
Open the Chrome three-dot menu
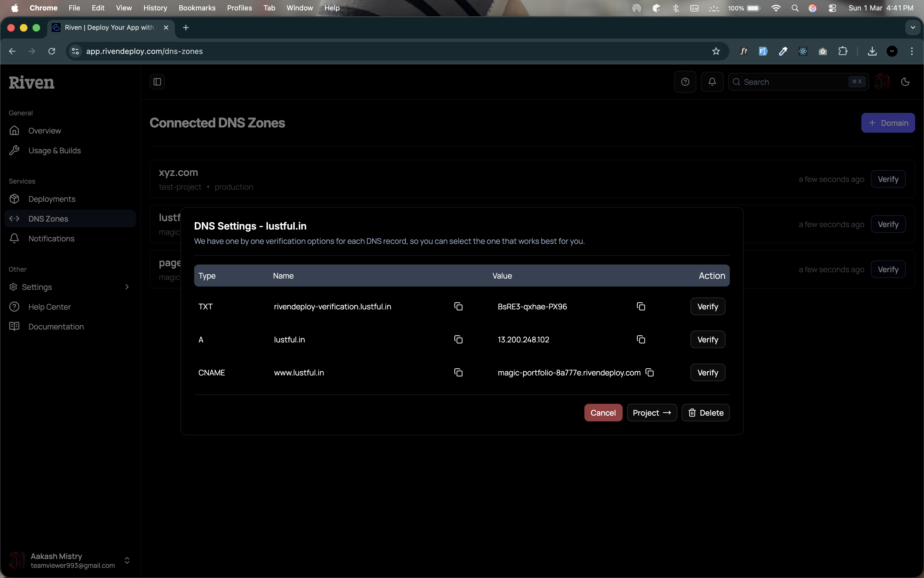coord(912,51)
